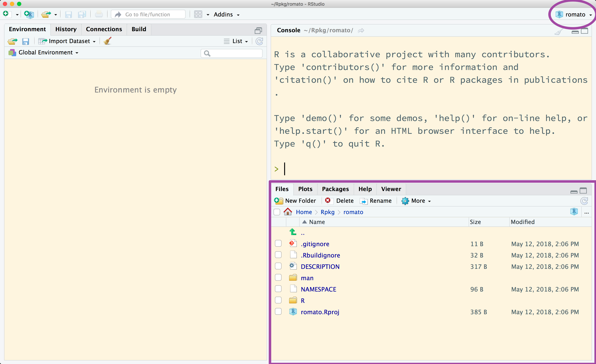Switch to the Help tab

click(x=365, y=189)
